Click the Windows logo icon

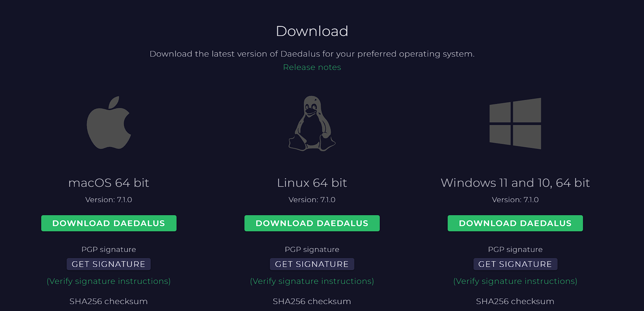coord(515,123)
